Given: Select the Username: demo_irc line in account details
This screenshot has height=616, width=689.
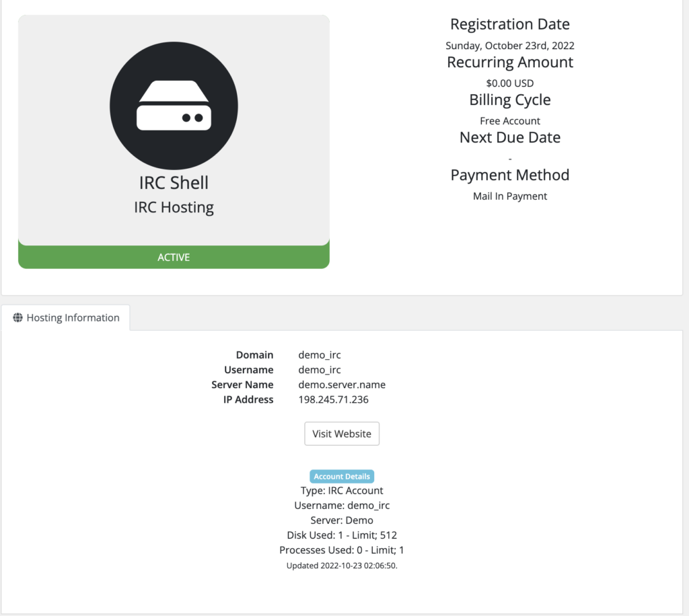Looking at the screenshot, I should click(342, 505).
